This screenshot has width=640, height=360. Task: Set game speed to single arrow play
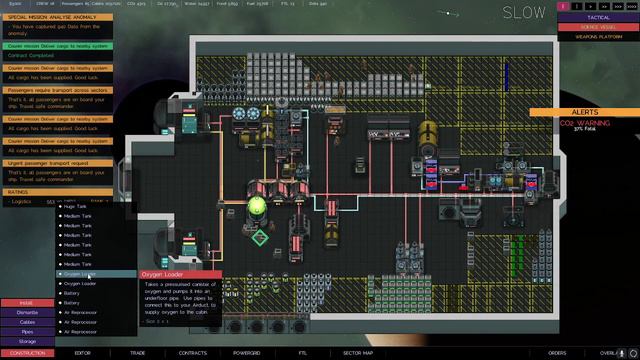tap(590, 6)
